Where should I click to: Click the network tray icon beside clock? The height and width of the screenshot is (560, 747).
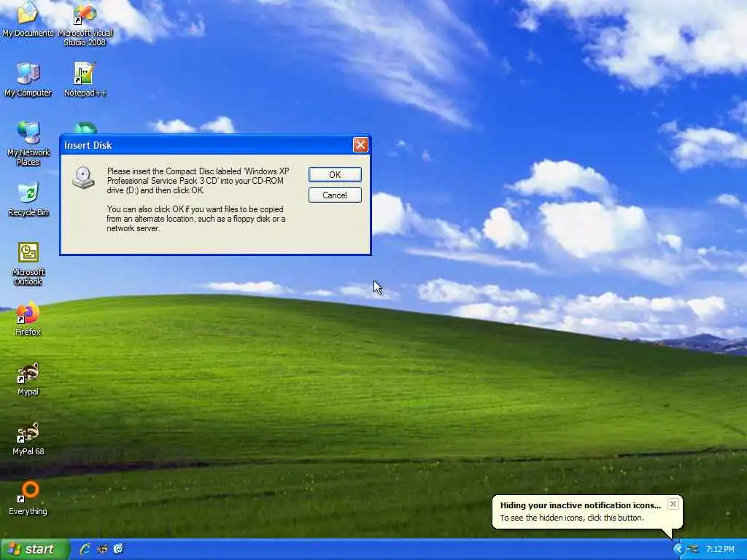click(693, 550)
